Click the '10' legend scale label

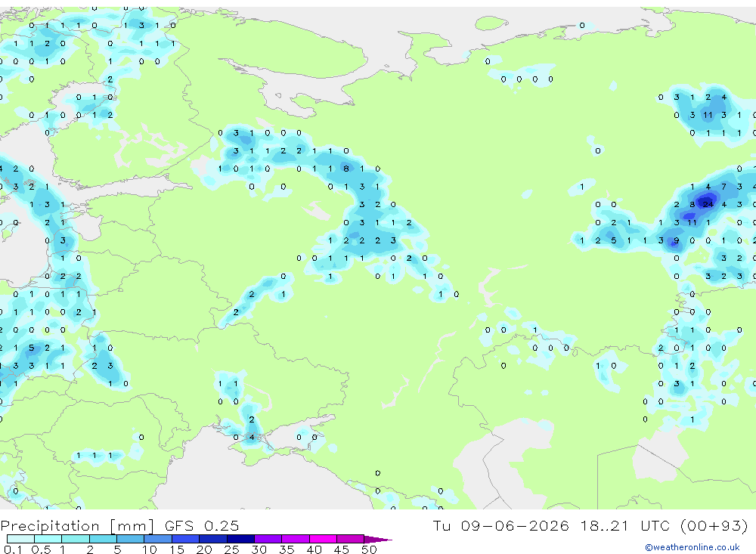pos(150,549)
